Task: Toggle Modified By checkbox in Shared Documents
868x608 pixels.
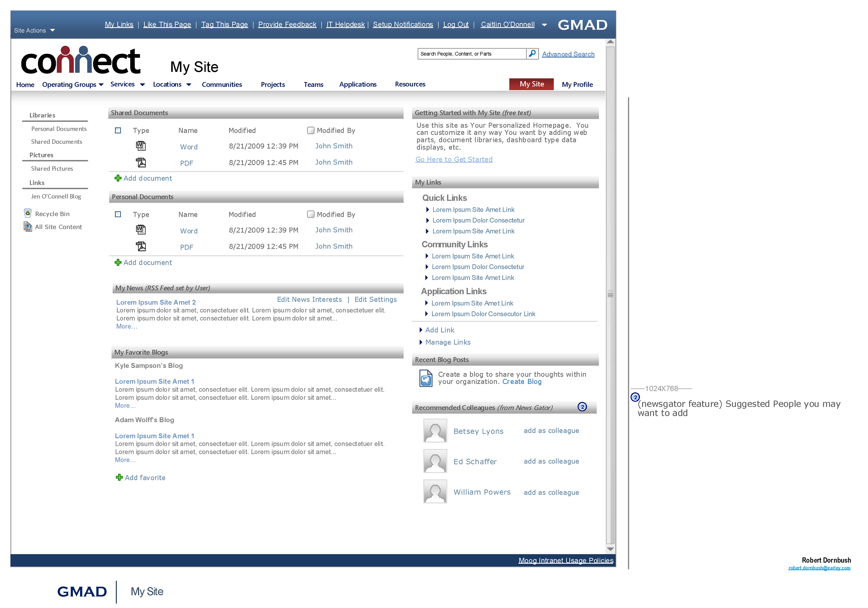Action: (311, 131)
